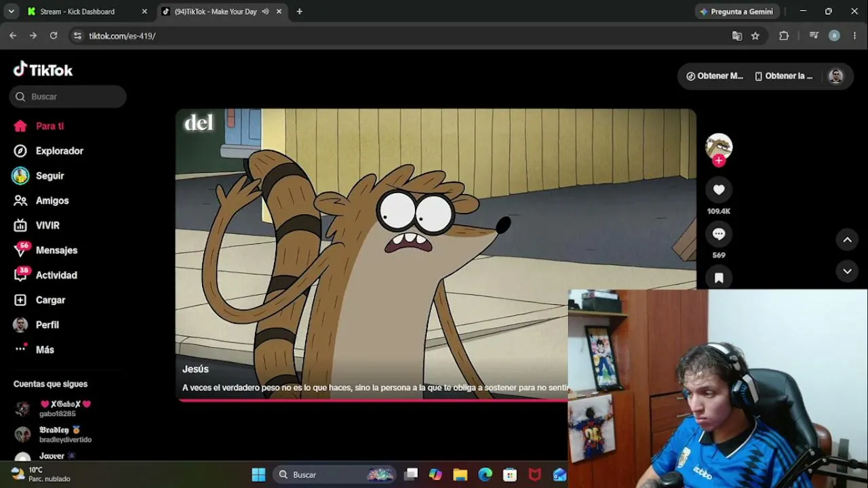
Task: Click the Obtener M... button
Action: 715,76
